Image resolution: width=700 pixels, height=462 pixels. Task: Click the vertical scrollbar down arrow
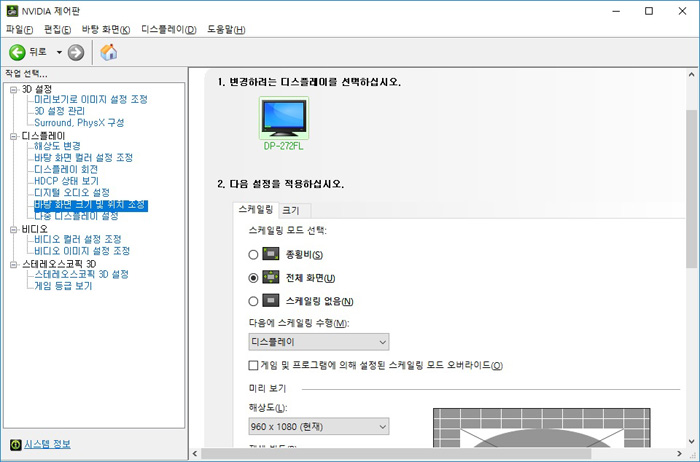(692, 441)
